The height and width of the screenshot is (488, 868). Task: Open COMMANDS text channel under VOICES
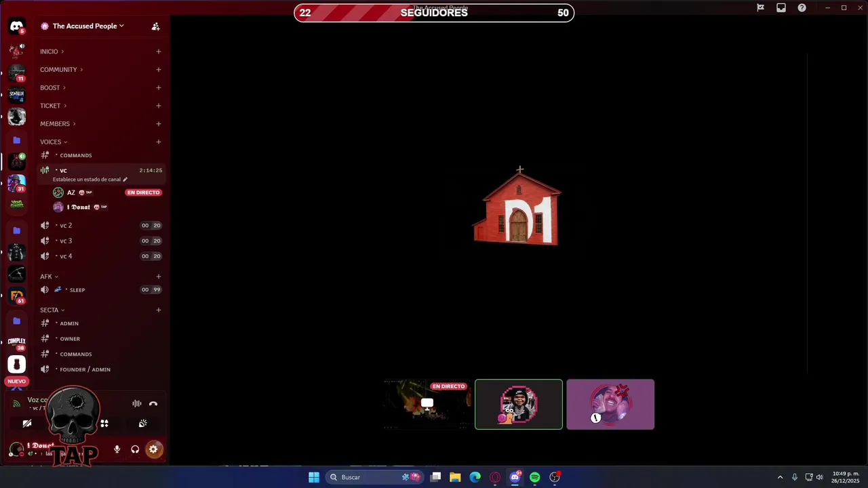[100, 155]
